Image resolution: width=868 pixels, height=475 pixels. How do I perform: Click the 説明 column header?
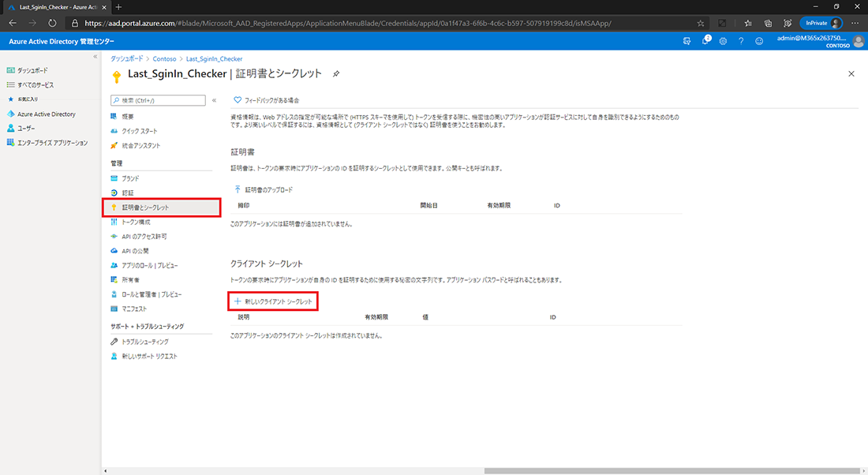[244, 317]
